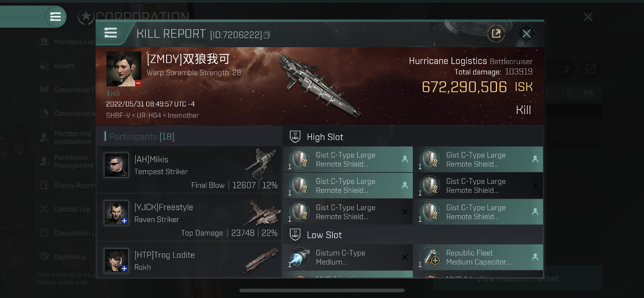Viewport: 644px width, 298px height.
Task: Open victim pilot portrait ZMDY
Action: pyautogui.click(x=124, y=69)
